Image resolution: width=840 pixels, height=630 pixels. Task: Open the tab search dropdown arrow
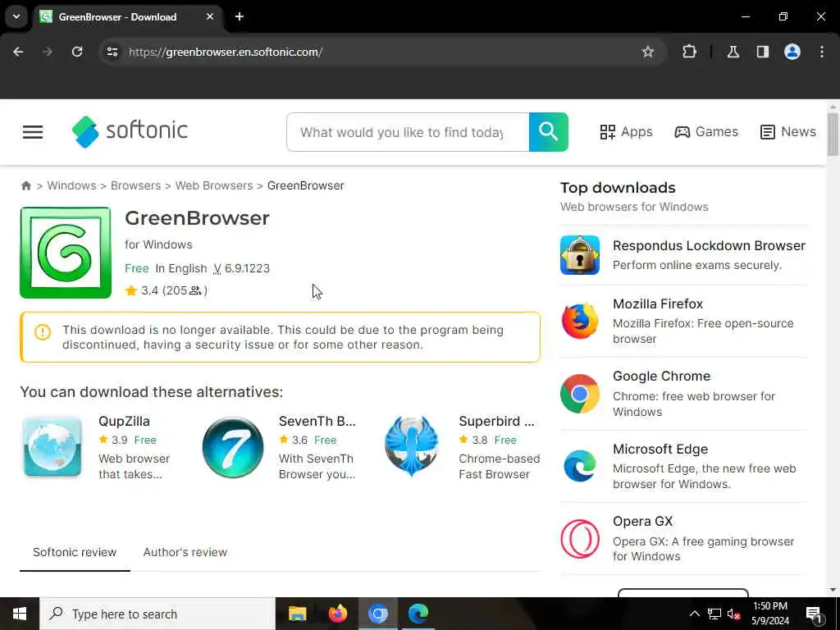pos(16,16)
